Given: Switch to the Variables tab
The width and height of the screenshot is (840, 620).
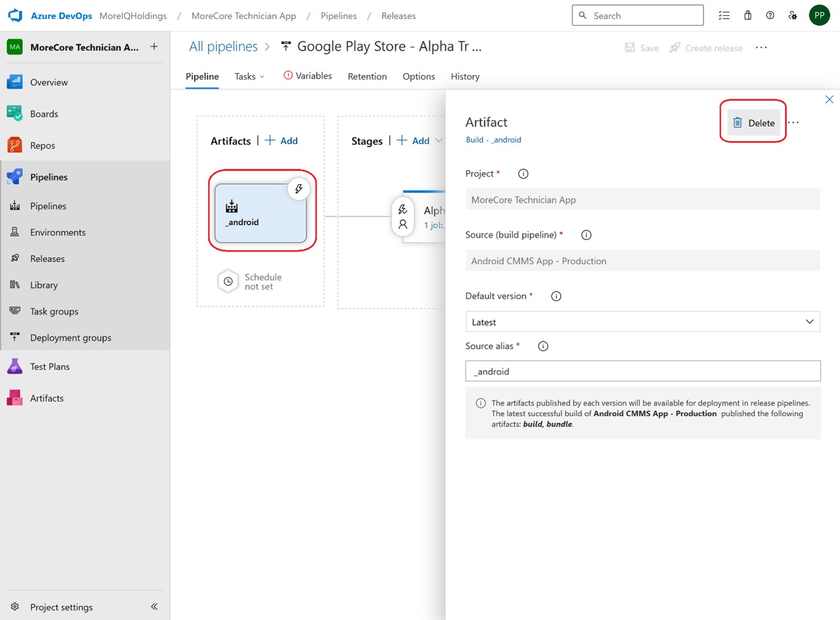Looking at the screenshot, I should pyautogui.click(x=308, y=76).
